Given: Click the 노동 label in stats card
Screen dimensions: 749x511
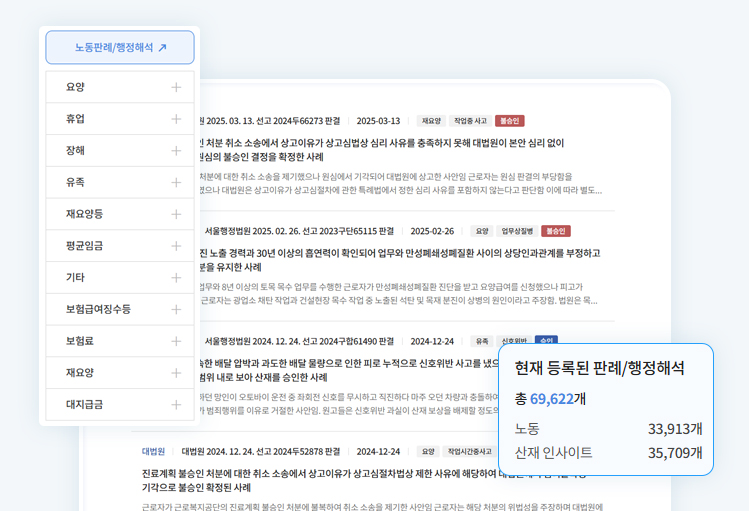Looking at the screenshot, I should pyautogui.click(x=527, y=429).
